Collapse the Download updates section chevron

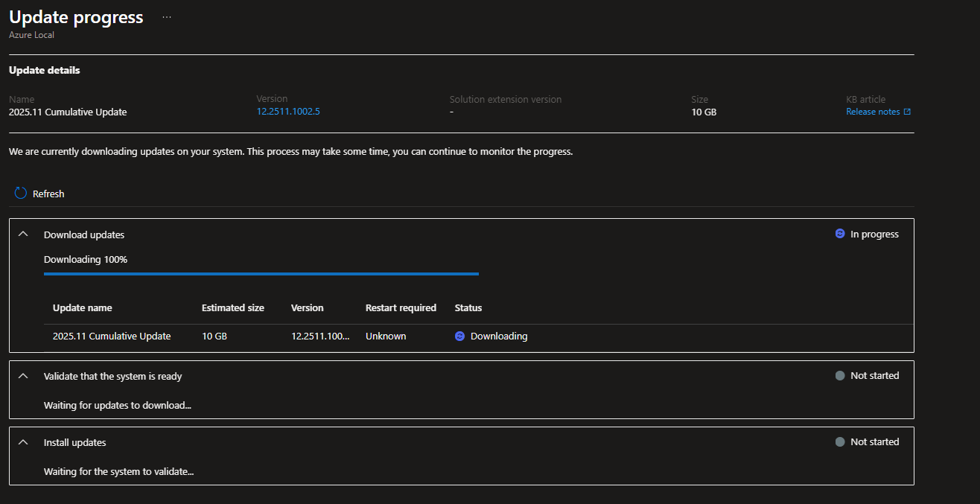[x=23, y=234]
